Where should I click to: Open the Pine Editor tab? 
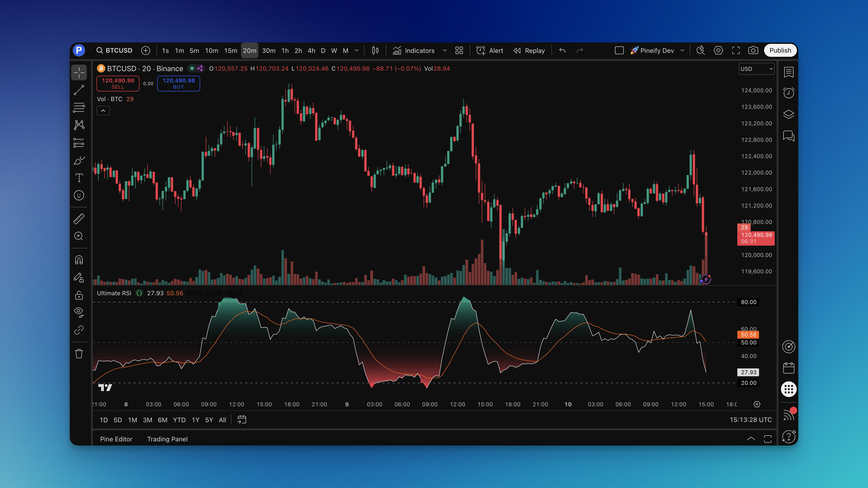point(116,439)
